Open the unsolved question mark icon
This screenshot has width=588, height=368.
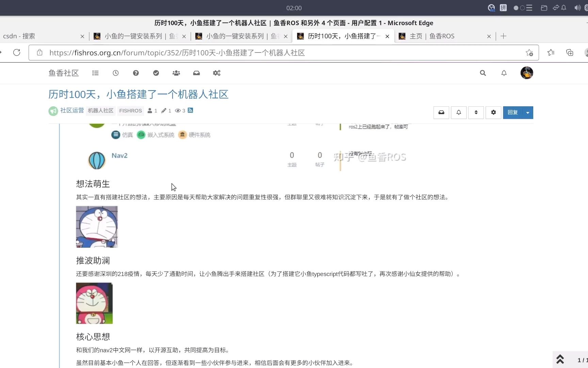(x=136, y=73)
